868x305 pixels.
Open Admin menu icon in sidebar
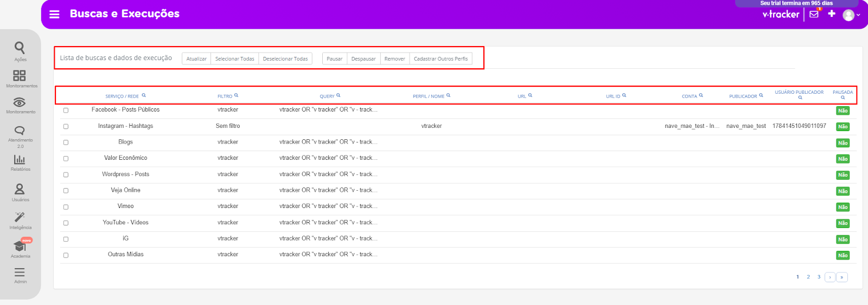(20, 272)
